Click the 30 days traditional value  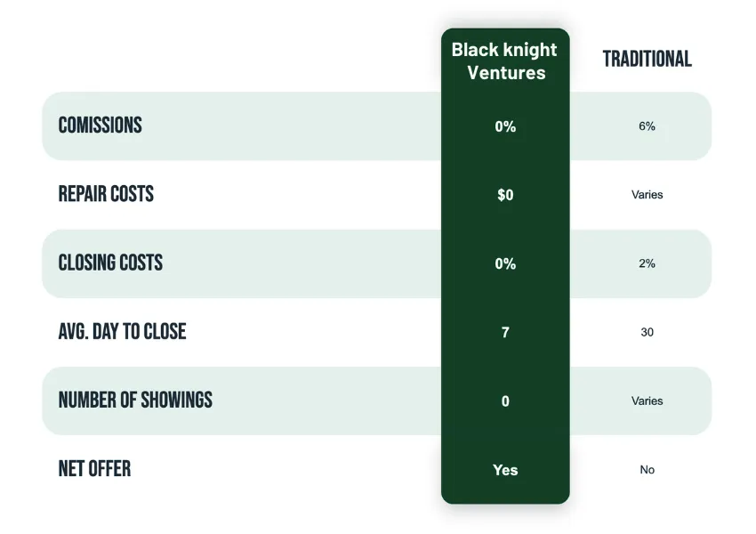coord(647,332)
